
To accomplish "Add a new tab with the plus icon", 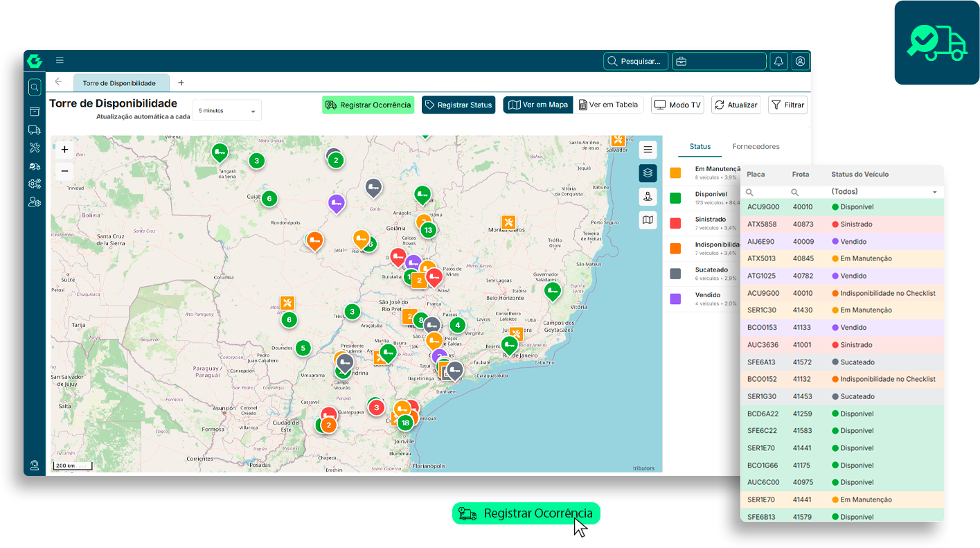I will (181, 82).
